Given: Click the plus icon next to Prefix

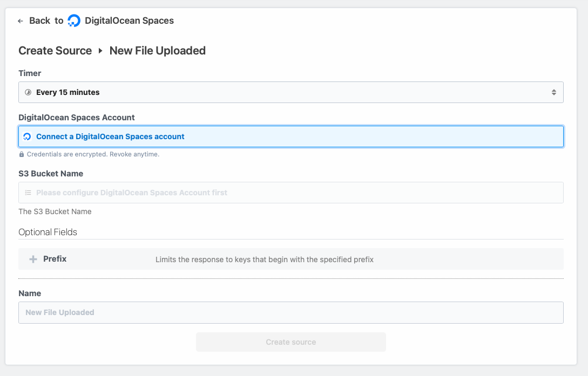Looking at the screenshot, I should point(33,259).
